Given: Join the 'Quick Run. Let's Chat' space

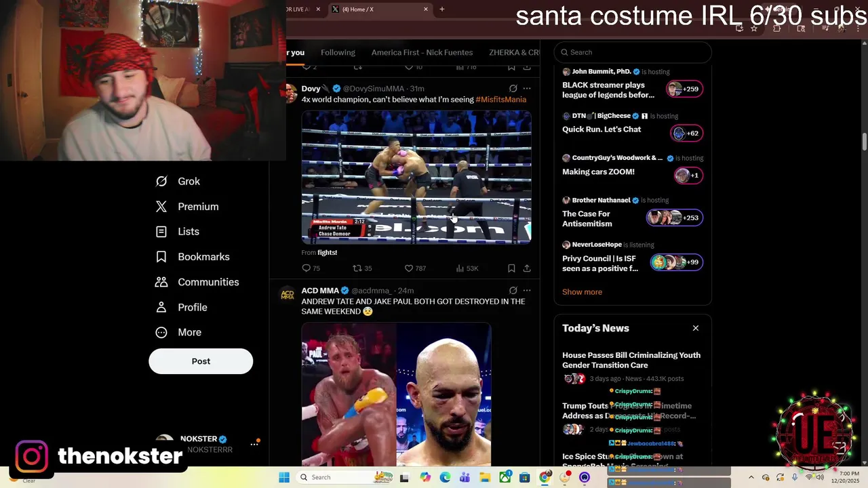Looking at the screenshot, I should coord(601,129).
